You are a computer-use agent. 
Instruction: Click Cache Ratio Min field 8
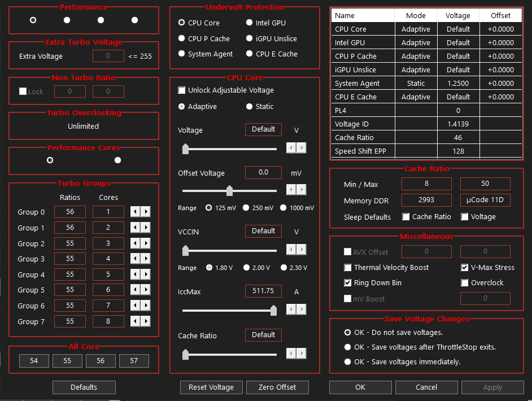(426, 184)
